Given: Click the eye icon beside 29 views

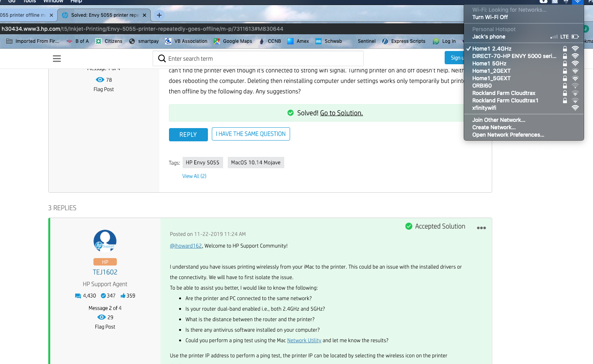Looking at the screenshot, I should 102,317.
